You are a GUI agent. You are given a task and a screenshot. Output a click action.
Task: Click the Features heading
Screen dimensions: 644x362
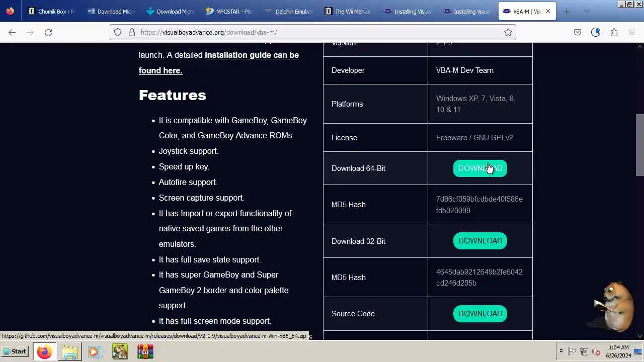coord(173,95)
